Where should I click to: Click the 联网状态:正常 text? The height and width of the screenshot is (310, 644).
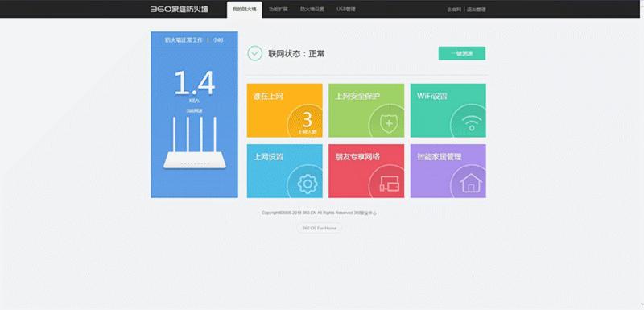(x=296, y=54)
